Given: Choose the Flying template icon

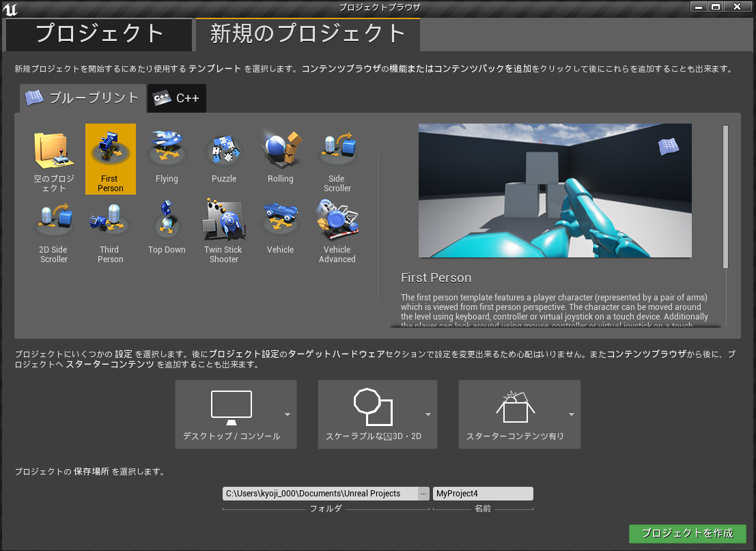Looking at the screenshot, I should tap(167, 150).
